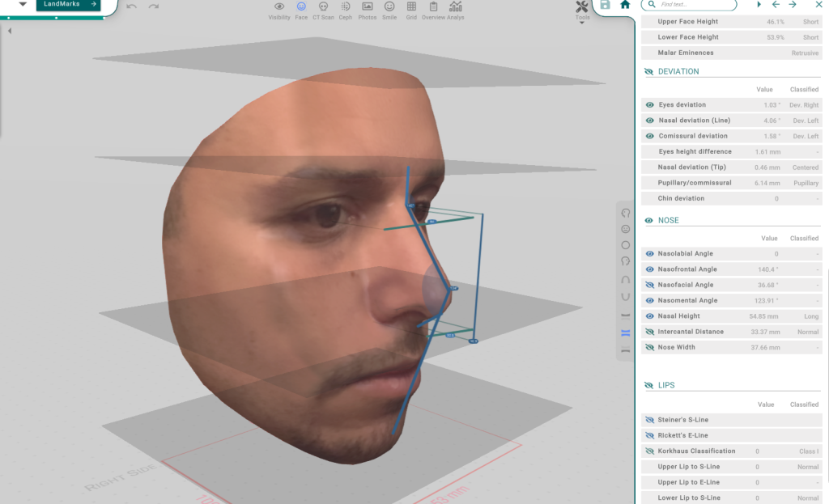This screenshot has width=829, height=504.
Task: Toggle the DEVIATION section eye icon
Action: [x=649, y=71]
